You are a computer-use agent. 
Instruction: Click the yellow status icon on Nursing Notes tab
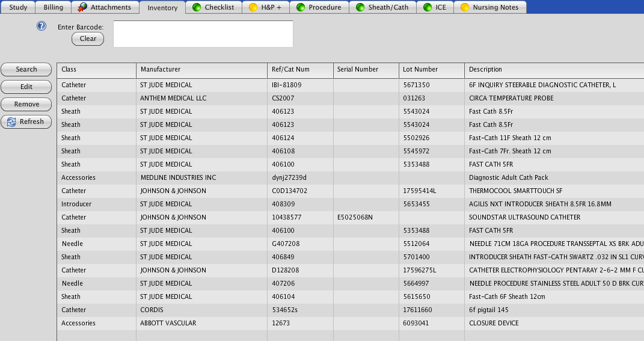click(x=465, y=7)
